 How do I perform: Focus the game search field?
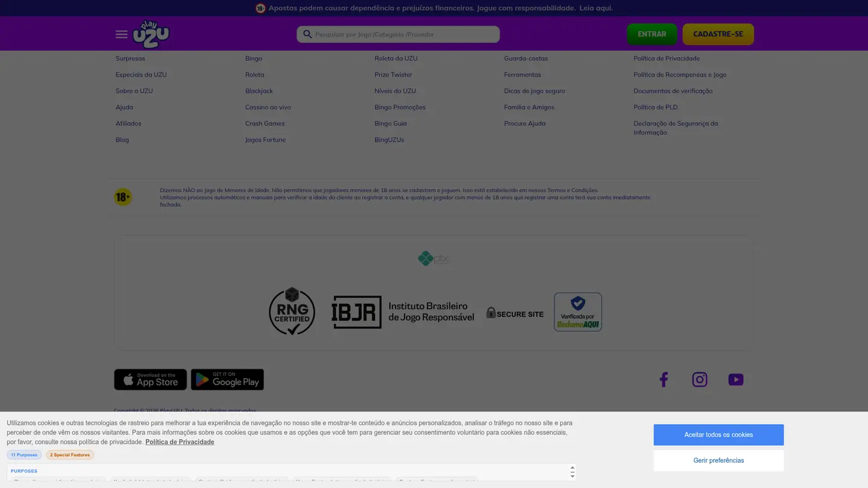(398, 34)
